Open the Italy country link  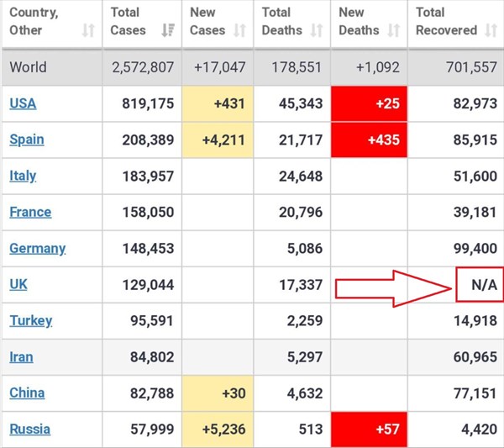tap(23, 176)
